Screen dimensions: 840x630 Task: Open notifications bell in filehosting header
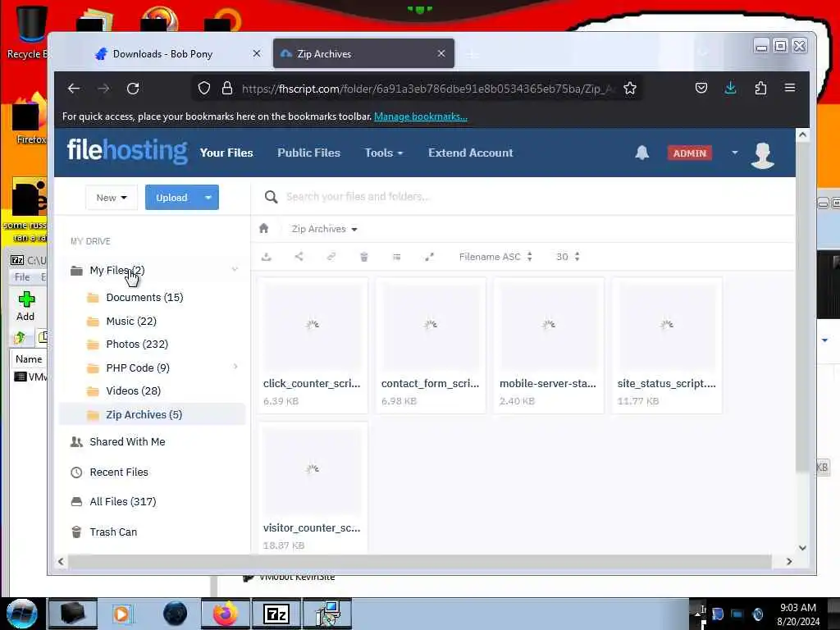[x=641, y=153]
